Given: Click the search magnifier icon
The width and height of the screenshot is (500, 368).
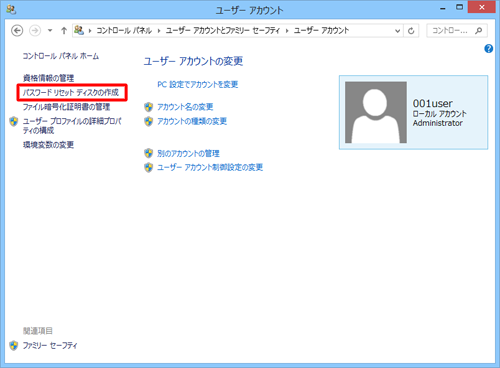Looking at the screenshot, I should [x=479, y=31].
